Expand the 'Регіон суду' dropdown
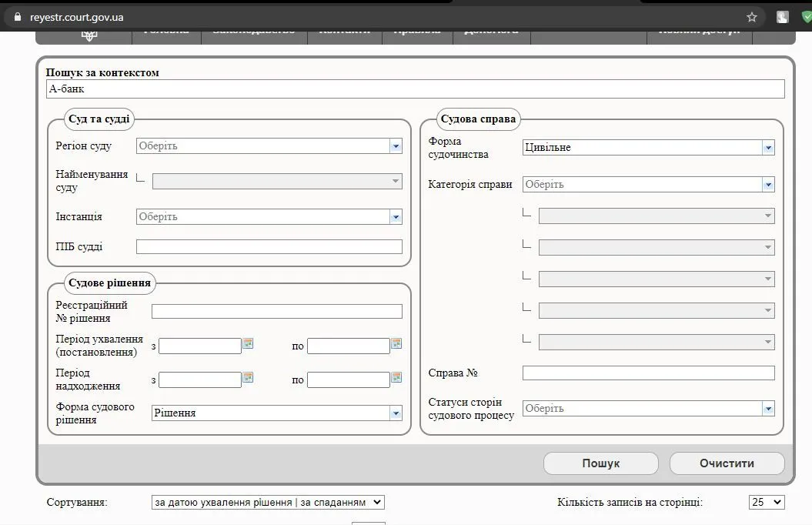Screen dimensions: 812x525 click(396, 146)
